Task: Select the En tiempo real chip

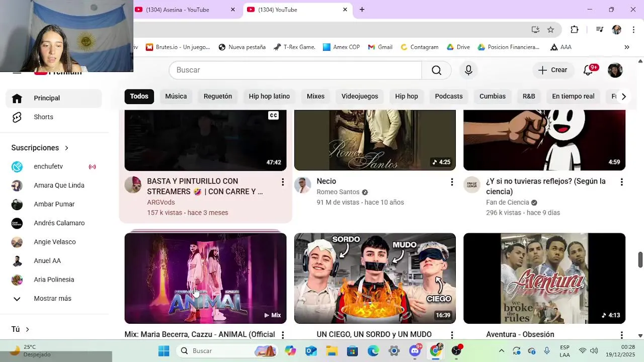Action: pyautogui.click(x=573, y=96)
